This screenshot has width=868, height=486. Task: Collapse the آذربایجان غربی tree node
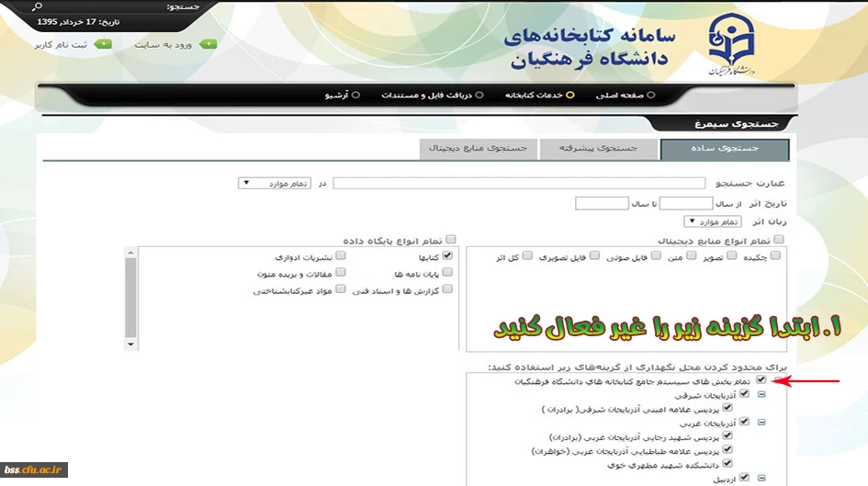tap(761, 423)
